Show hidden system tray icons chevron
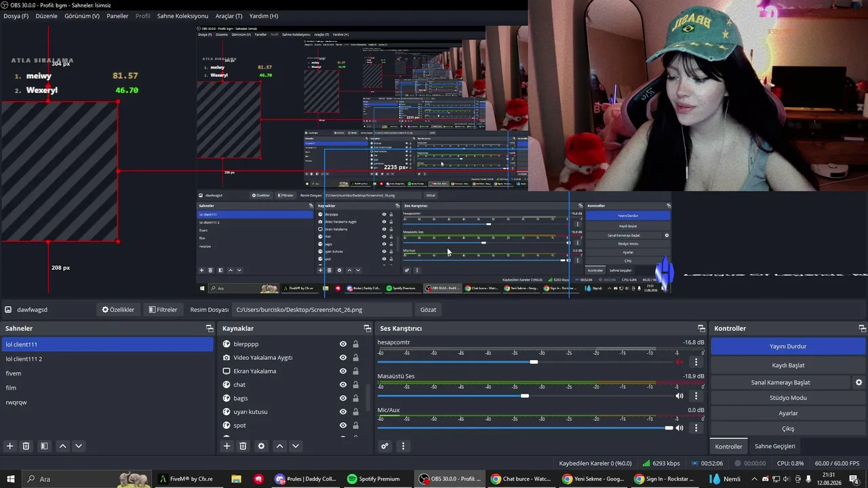 [x=753, y=479]
